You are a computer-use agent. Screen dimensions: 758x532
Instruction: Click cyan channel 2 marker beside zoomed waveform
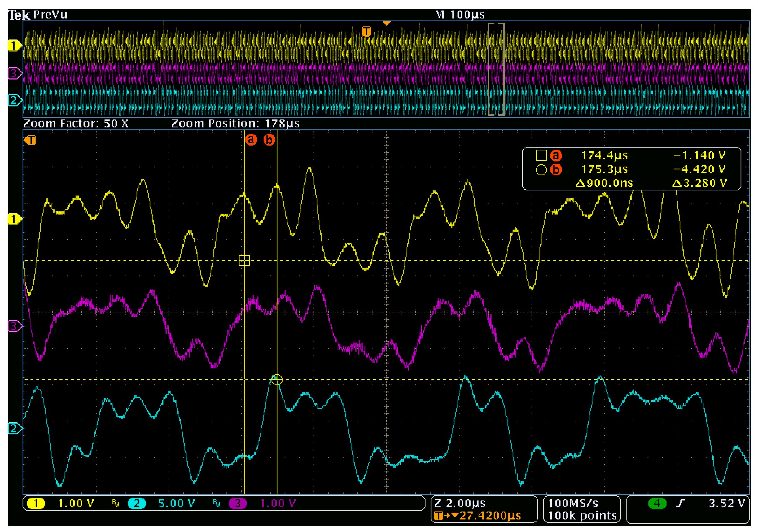[x=14, y=428]
